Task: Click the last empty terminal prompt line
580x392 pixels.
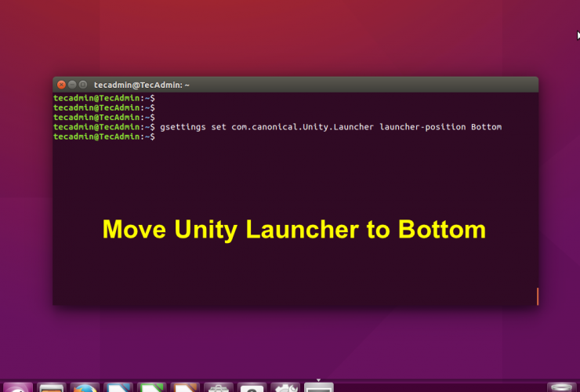Action: tap(104, 136)
